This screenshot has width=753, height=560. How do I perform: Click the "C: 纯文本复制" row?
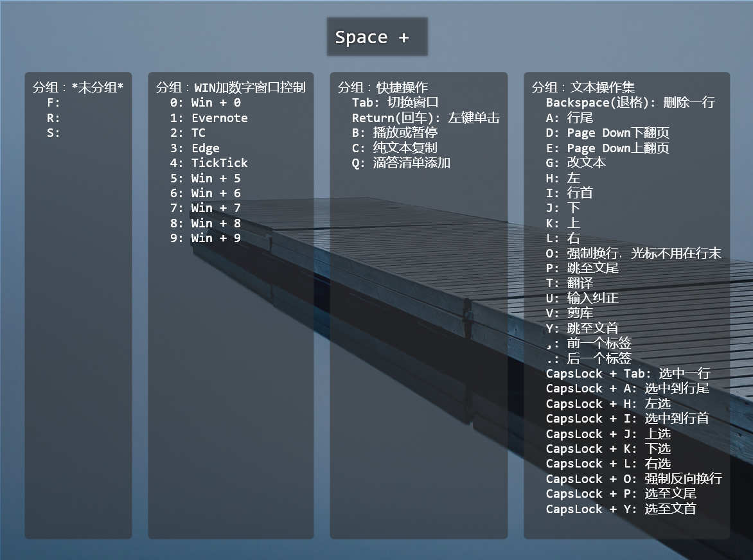point(394,148)
